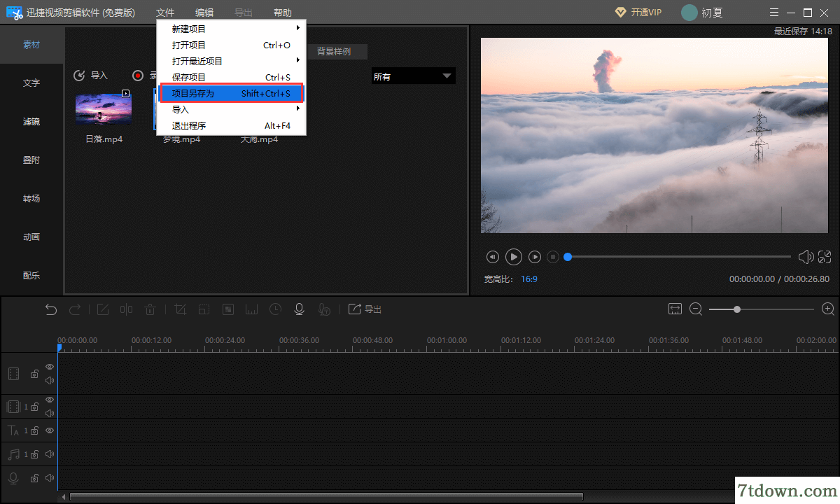Image resolution: width=840 pixels, height=504 pixels.
Task: Click the trash delete icon
Action: 150,309
